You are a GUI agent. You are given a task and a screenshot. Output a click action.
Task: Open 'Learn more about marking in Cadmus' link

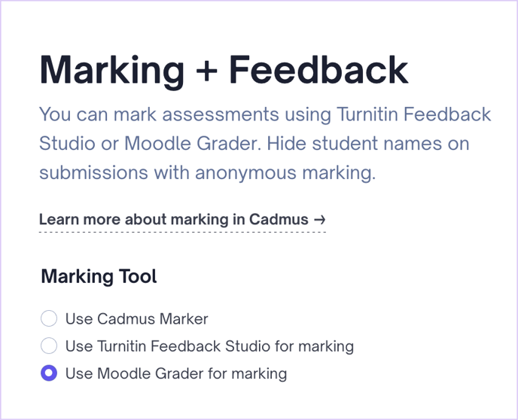coord(174,220)
